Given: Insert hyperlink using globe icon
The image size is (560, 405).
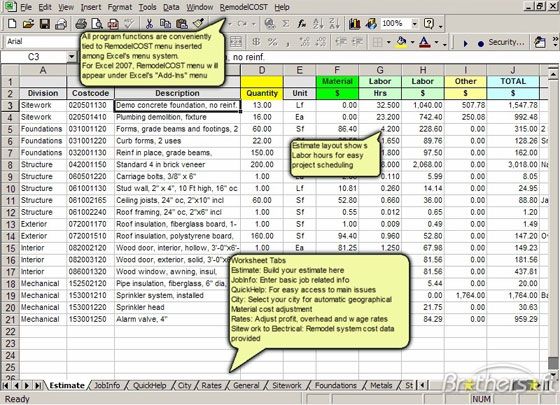Looking at the screenshot, I should point(270,24).
